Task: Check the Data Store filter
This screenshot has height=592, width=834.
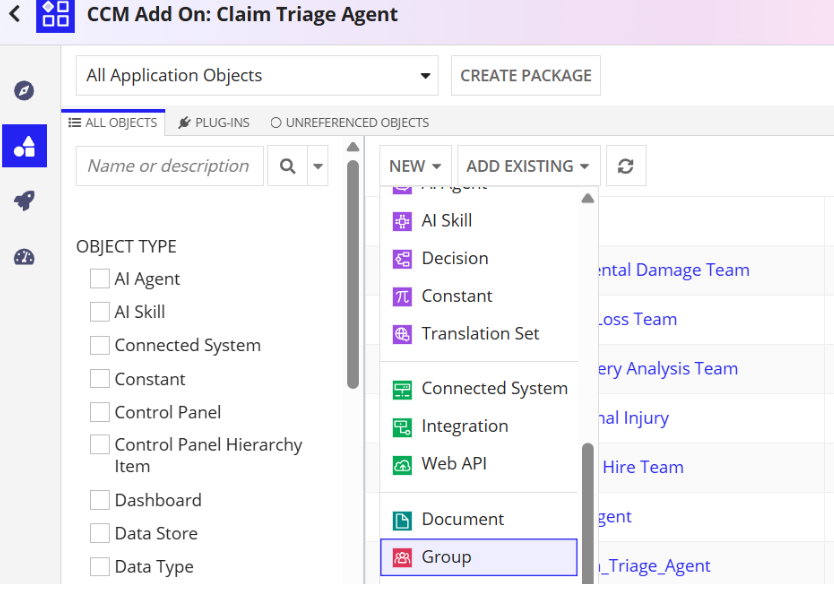Action: point(99,533)
